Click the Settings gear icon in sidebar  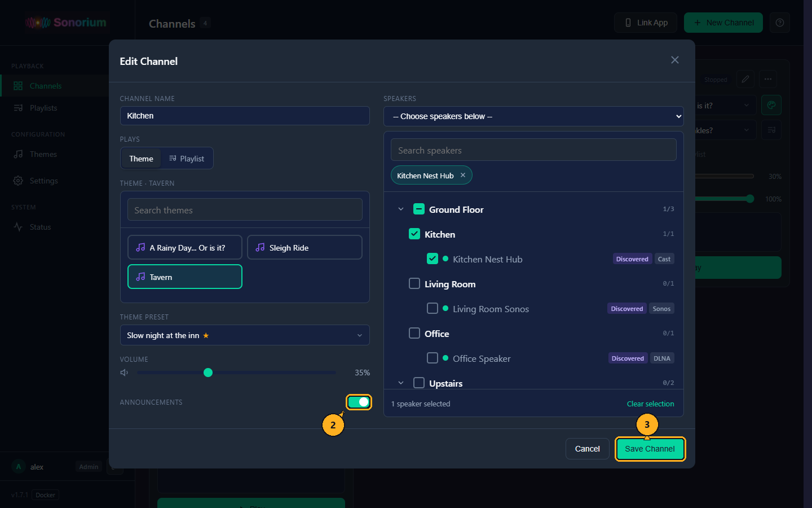(18, 181)
